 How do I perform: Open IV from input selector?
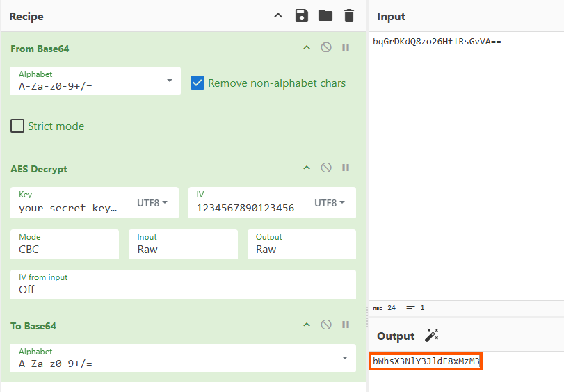pos(183,284)
